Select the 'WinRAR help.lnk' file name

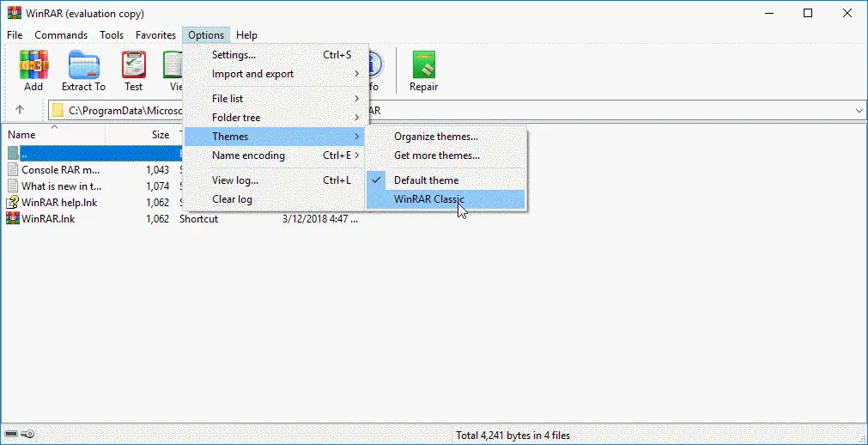point(59,202)
